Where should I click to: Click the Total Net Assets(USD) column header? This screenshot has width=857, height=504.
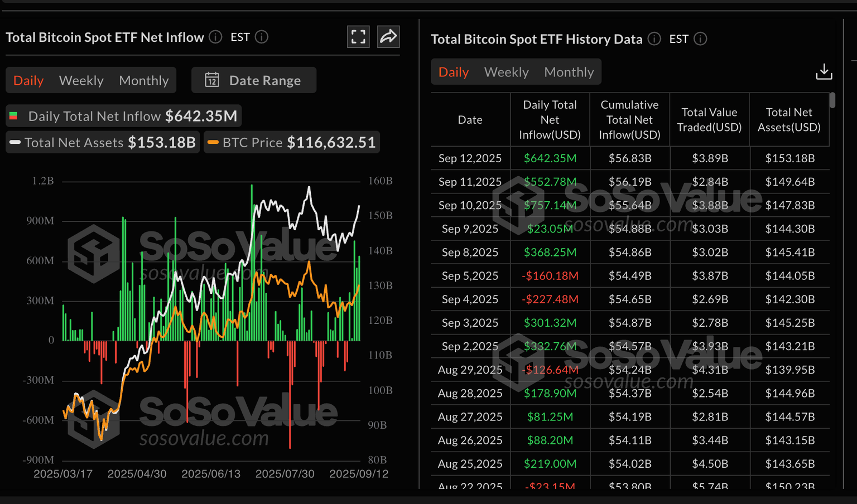click(789, 120)
